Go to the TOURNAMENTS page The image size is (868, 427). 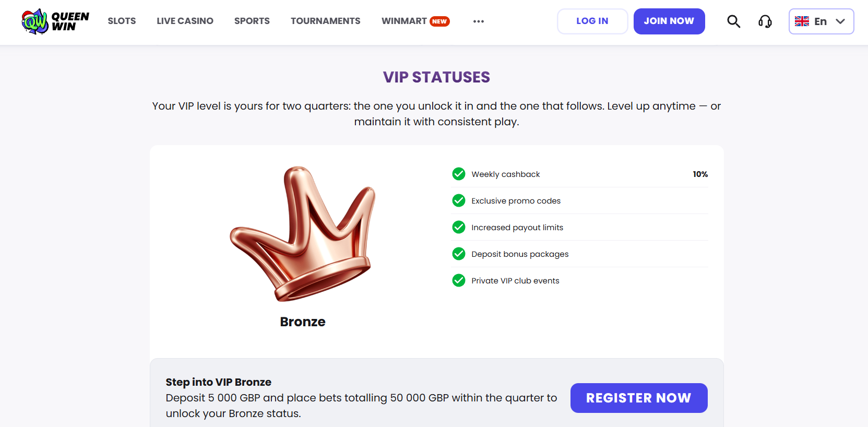point(325,21)
